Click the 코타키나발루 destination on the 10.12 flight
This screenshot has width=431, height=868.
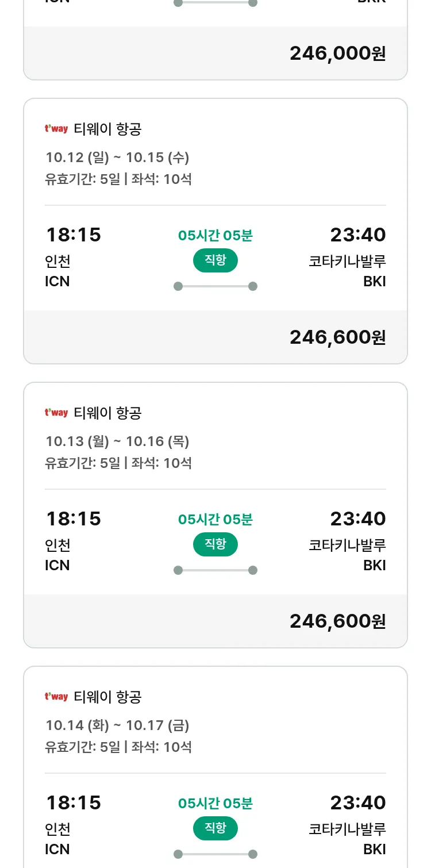pos(347,261)
